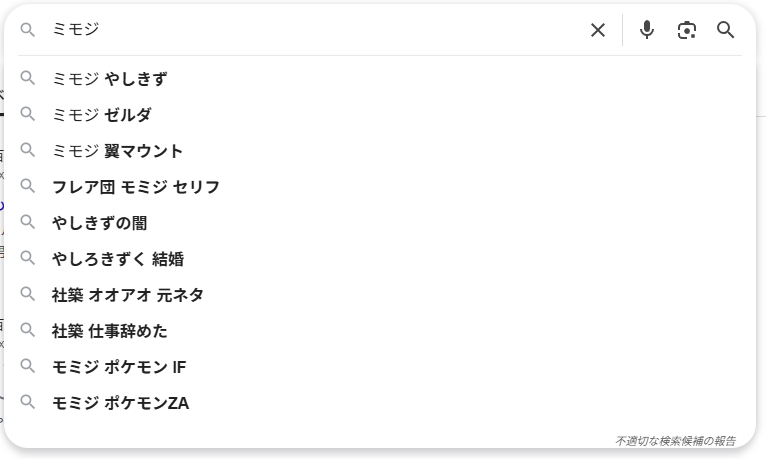Image resolution: width=766 pixels, height=459 pixels.
Task: Pick the 社築 仕事辞めた suggestion
Action: [110, 331]
